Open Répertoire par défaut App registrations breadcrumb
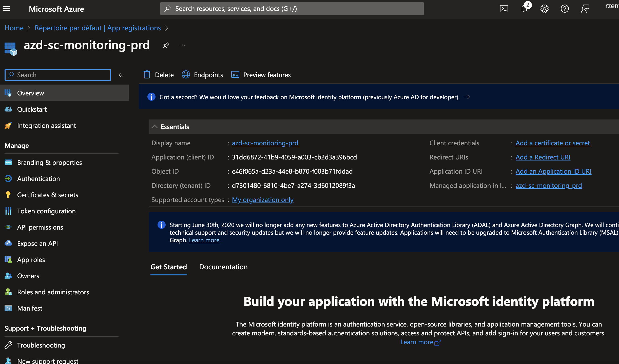 pyautogui.click(x=98, y=28)
